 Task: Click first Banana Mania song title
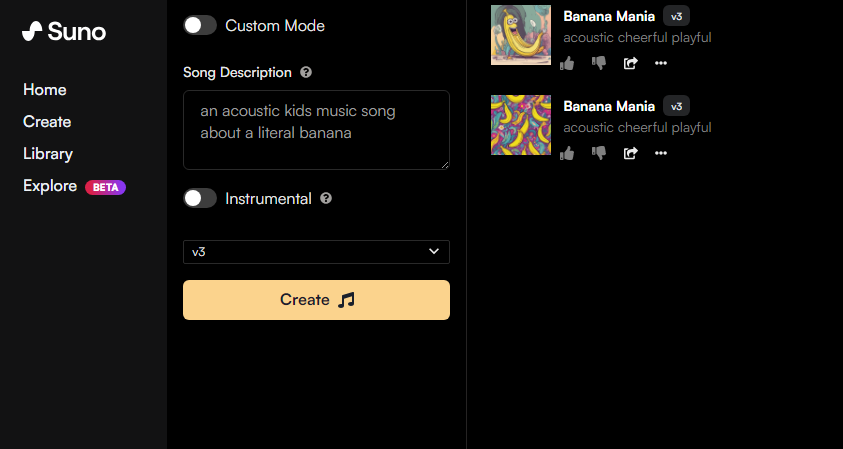pyautogui.click(x=609, y=16)
